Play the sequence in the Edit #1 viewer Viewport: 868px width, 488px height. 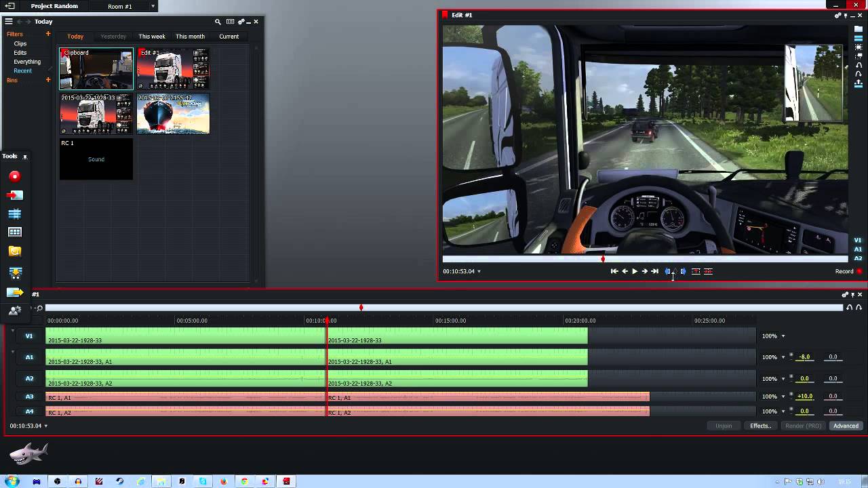point(634,271)
